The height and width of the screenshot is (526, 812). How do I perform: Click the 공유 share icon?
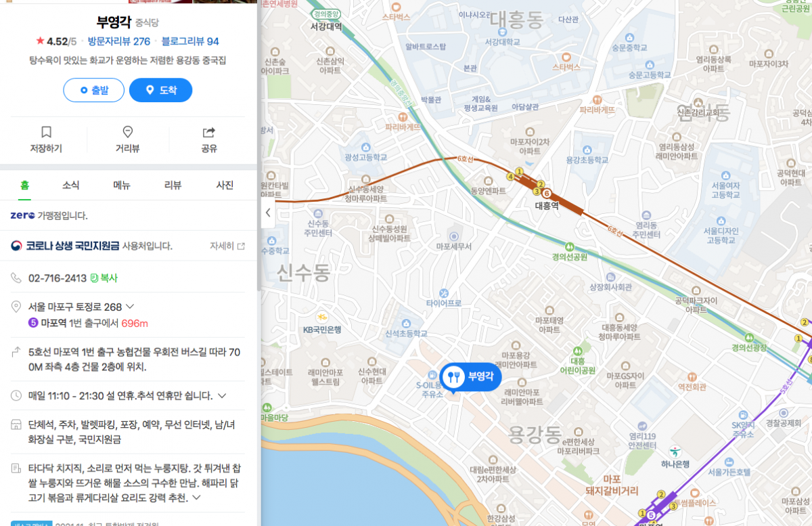(209, 132)
